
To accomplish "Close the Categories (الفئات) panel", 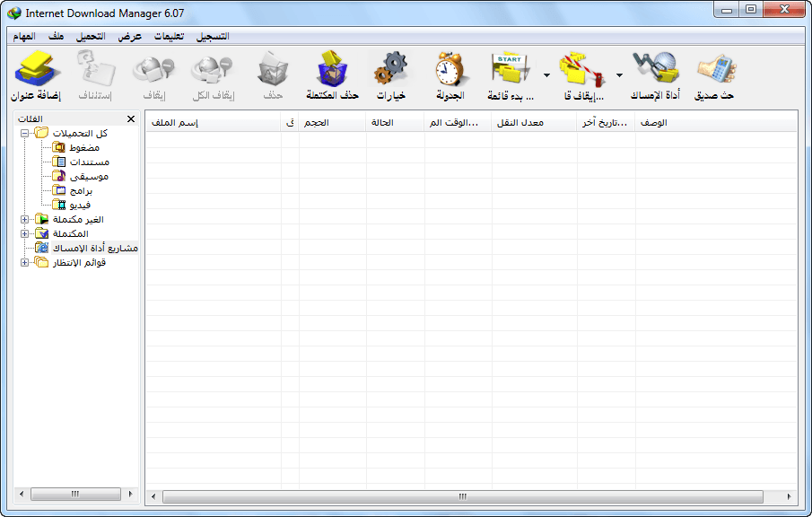I will [131, 119].
